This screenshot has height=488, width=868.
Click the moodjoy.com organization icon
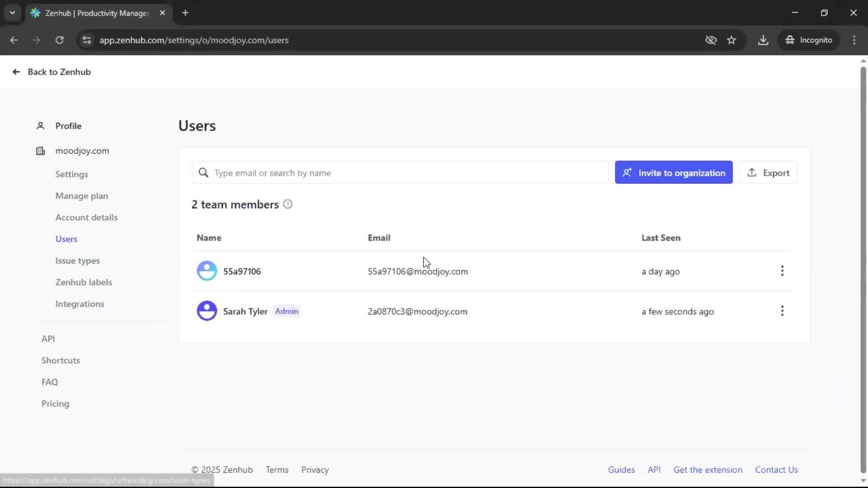[x=40, y=151]
